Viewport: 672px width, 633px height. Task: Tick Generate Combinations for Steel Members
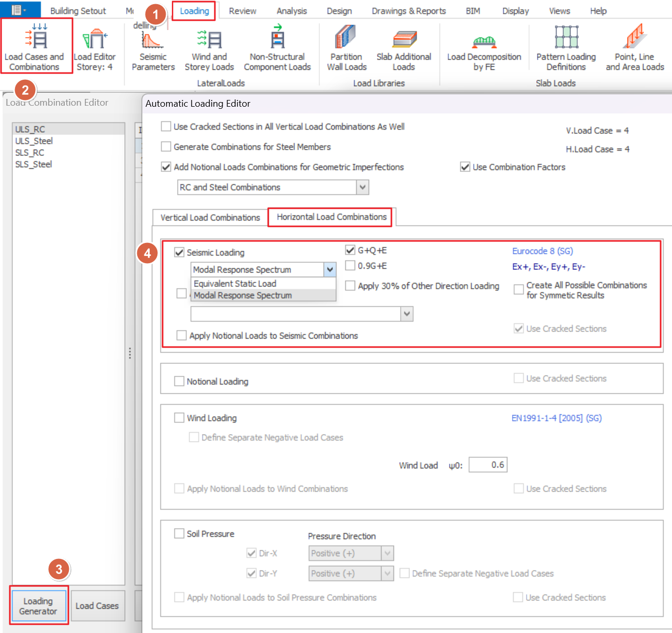click(x=166, y=147)
